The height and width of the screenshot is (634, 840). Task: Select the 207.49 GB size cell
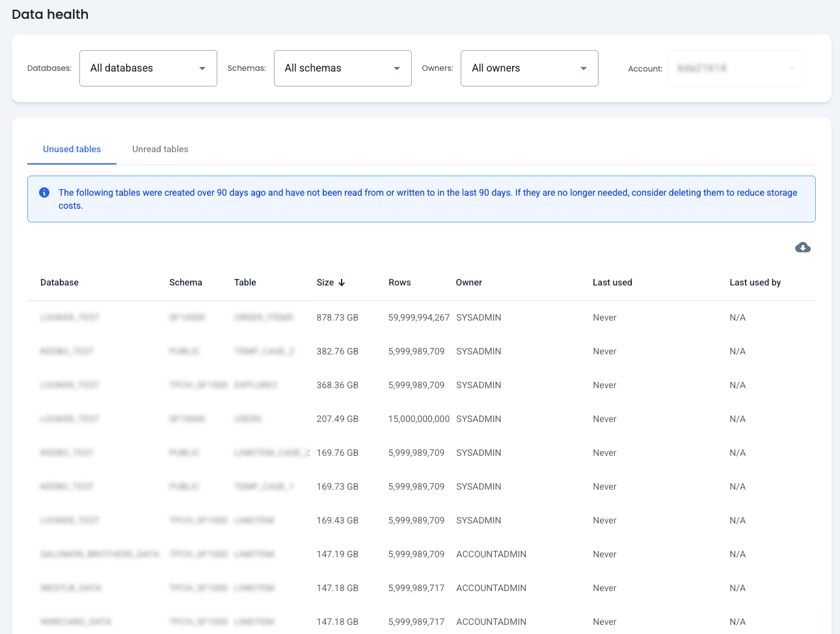click(x=338, y=419)
